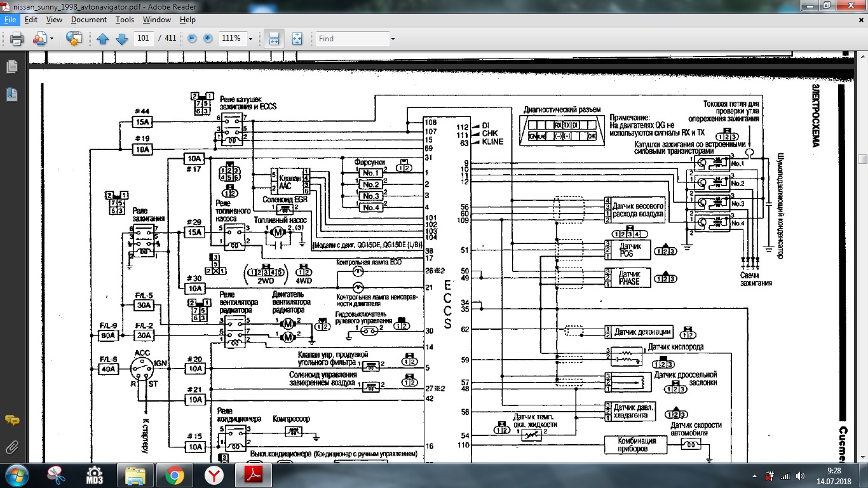Click the Adobe Reader taskbar button
The height and width of the screenshot is (488, 868).
253,475
